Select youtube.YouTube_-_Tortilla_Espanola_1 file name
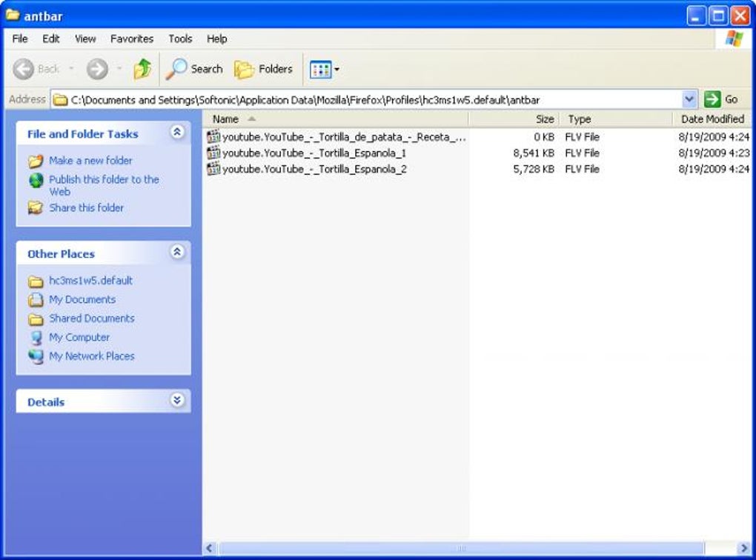Screen dimensions: 756x560 click(x=314, y=153)
